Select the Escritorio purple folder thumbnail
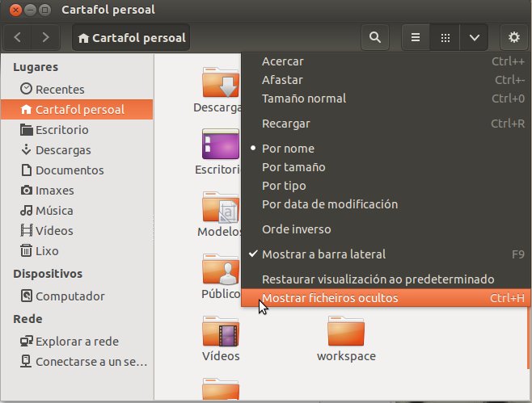This screenshot has height=403, width=532. (221, 144)
